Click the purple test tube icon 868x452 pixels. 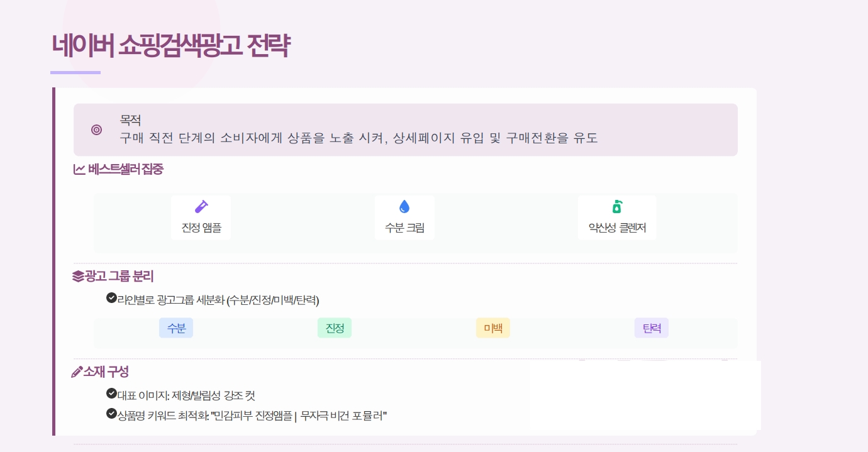click(x=201, y=206)
